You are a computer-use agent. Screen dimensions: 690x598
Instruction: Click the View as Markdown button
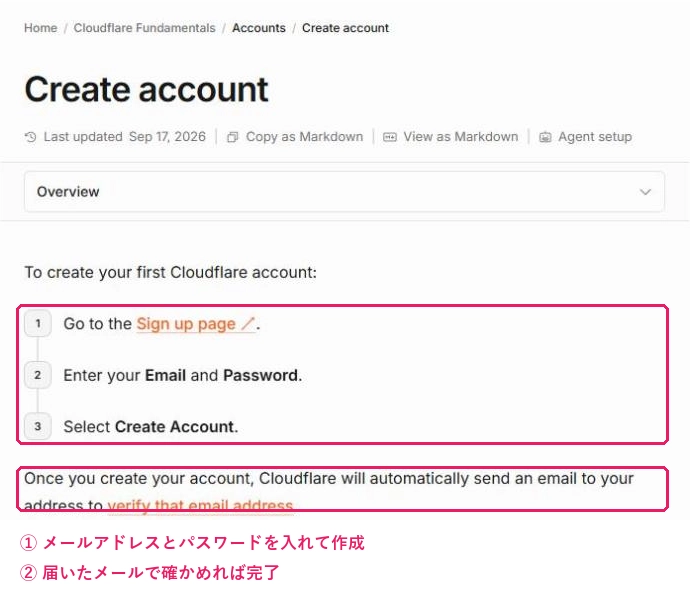point(451,137)
